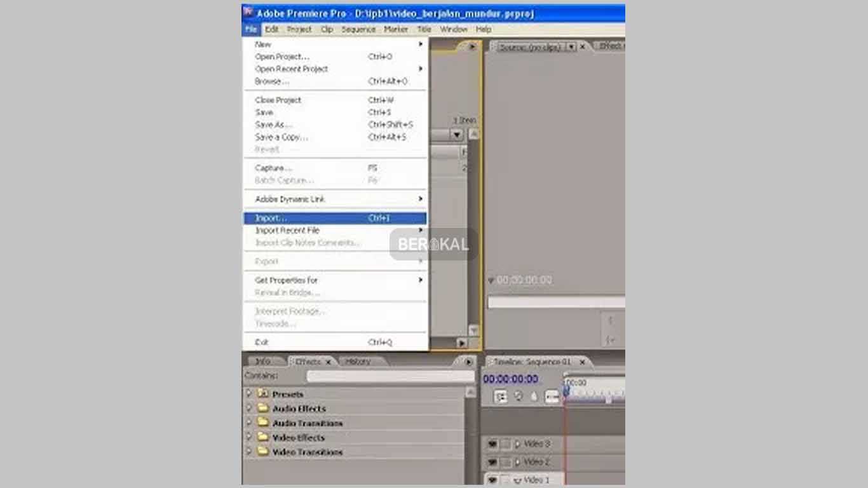Image resolution: width=868 pixels, height=488 pixels.
Task: Open the Title menu
Action: [424, 29]
